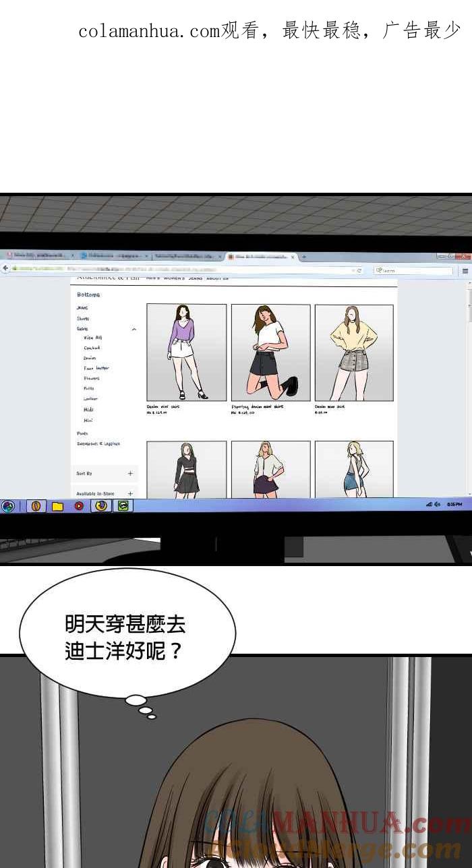Image resolution: width=472 pixels, height=868 pixels.
Task: Open the yellow folder taskbar icon
Action: pos(58,506)
